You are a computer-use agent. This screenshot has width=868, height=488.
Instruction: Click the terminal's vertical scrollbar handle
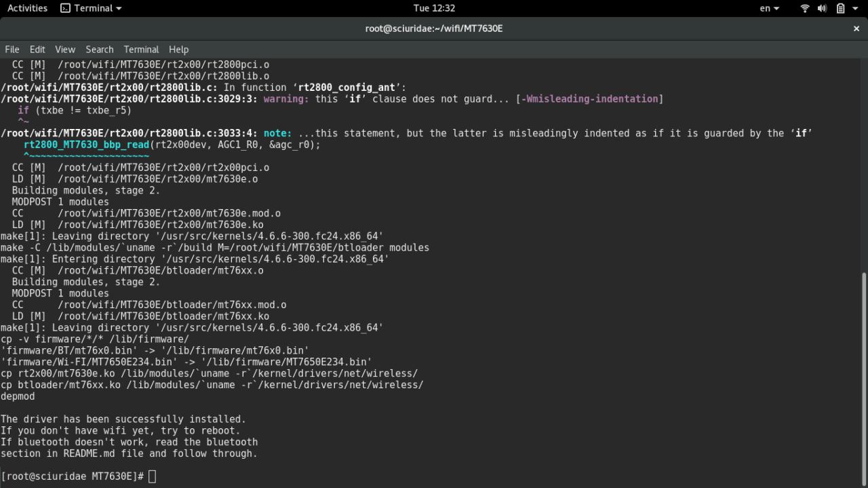(x=863, y=377)
